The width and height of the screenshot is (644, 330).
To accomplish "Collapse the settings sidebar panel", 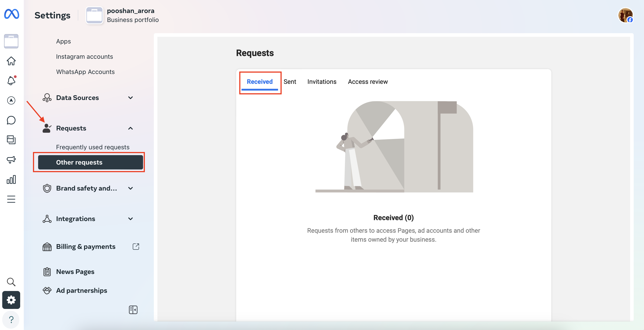I will pos(133,310).
